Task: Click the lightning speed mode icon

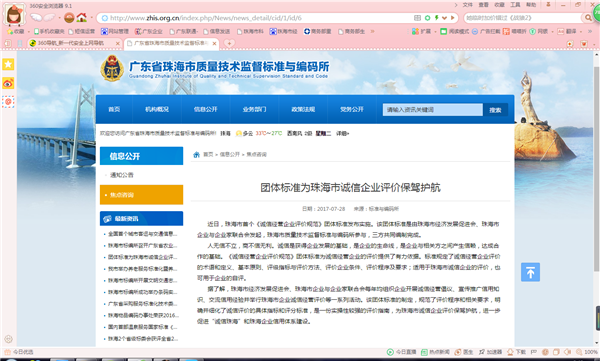Action: tap(436, 18)
